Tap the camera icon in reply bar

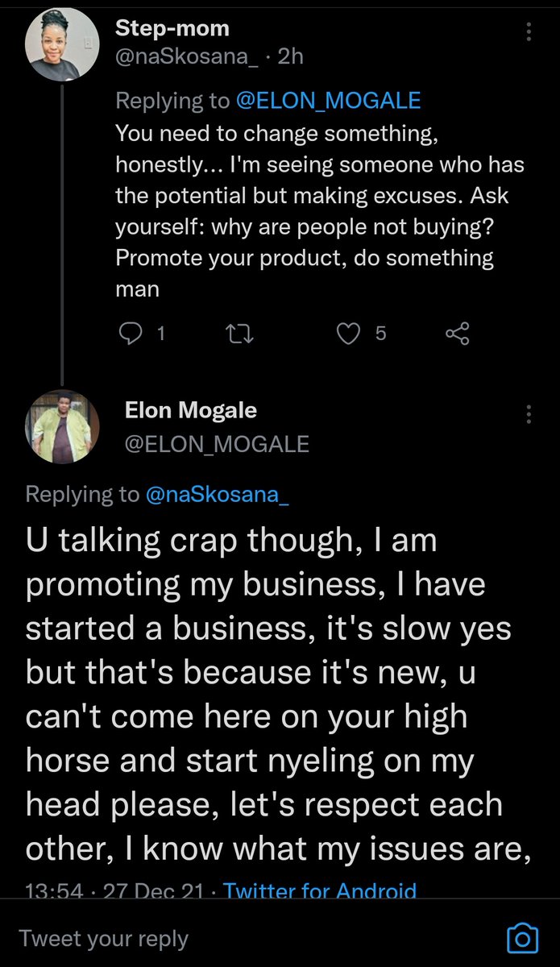coord(522,938)
